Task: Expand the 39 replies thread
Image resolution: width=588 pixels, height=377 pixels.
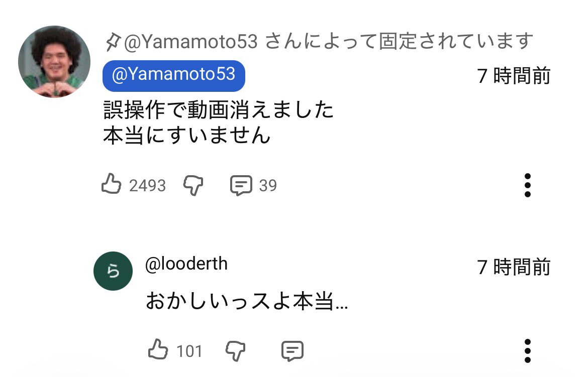Action: 268,185
